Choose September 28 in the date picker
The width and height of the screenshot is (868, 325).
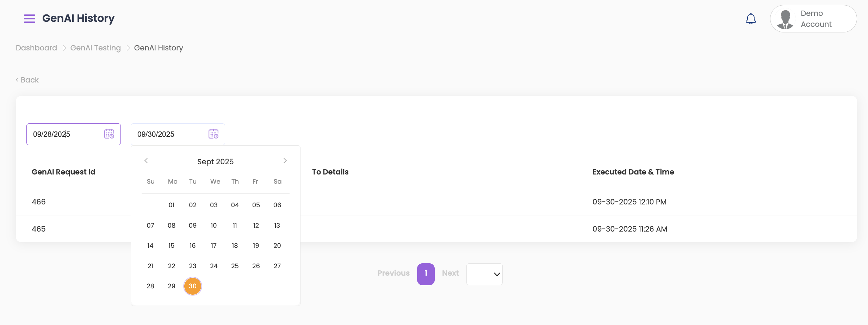coord(150,286)
